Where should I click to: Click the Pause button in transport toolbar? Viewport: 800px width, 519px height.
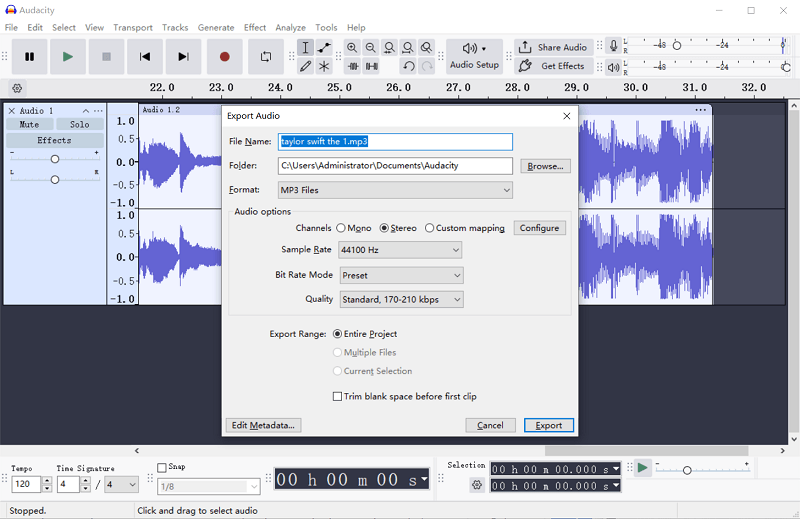30,57
